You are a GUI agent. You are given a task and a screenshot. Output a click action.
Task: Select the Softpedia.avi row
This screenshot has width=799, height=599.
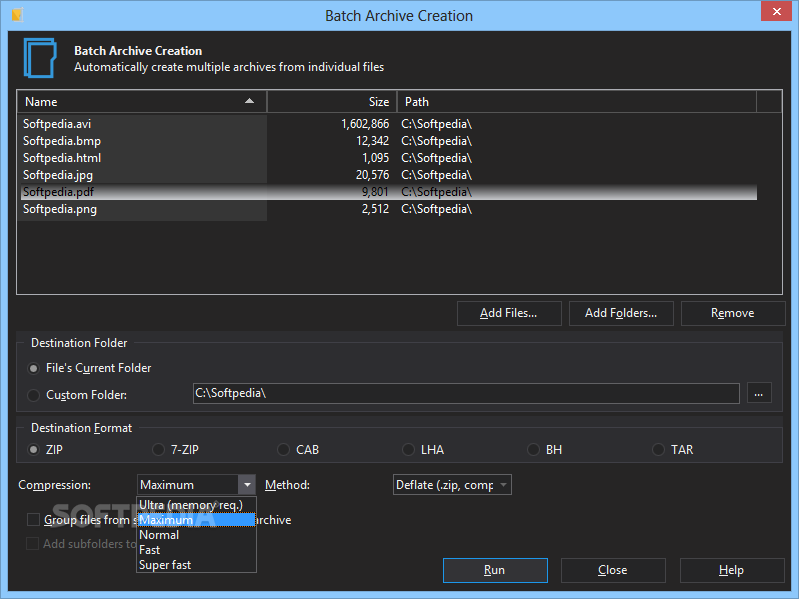[x=388, y=124]
